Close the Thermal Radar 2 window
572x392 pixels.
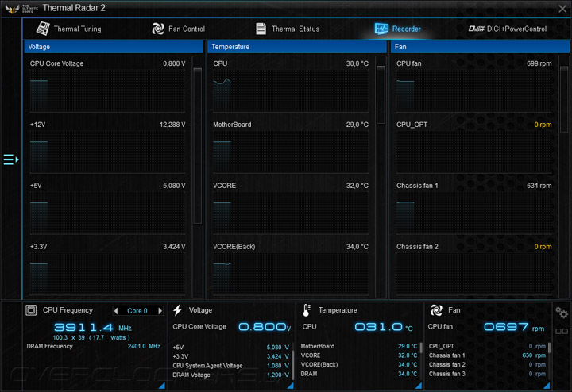pyautogui.click(x=562, y=9)
